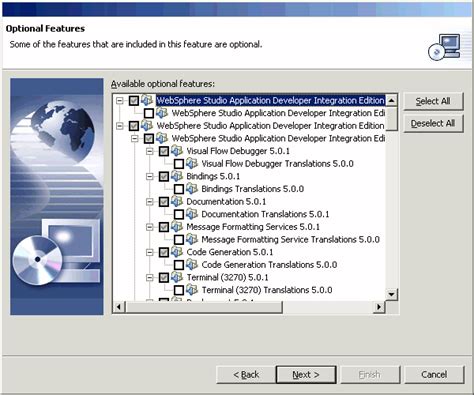474x395 pixels.
Task: Select Message Formatting Service Translations 5.0.0 label
Action: [x=290, y=239]
